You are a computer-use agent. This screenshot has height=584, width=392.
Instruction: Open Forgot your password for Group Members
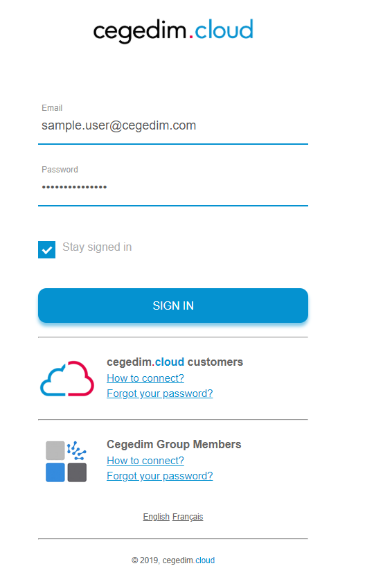point(160,476)
